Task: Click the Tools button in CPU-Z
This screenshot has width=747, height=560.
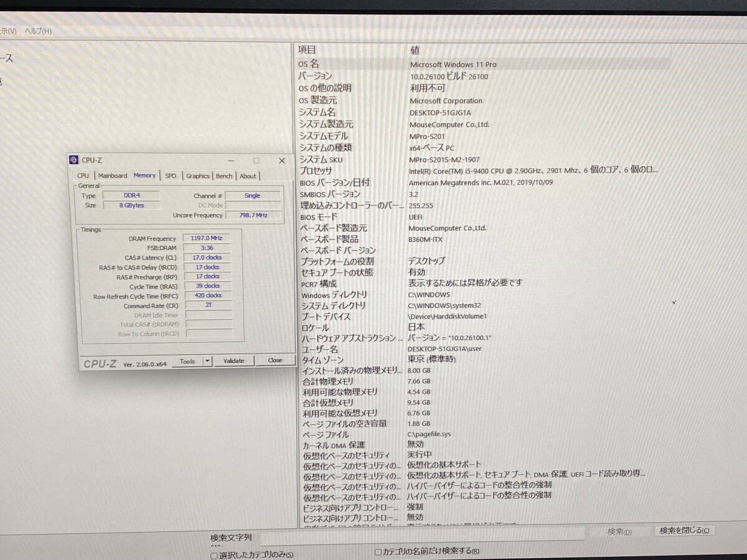Action: tap(187, 361)
